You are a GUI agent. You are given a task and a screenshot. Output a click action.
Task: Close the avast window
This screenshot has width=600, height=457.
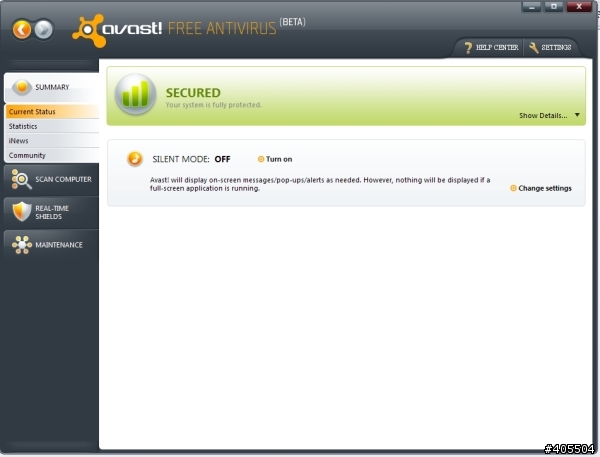click(x=579, y=7)
